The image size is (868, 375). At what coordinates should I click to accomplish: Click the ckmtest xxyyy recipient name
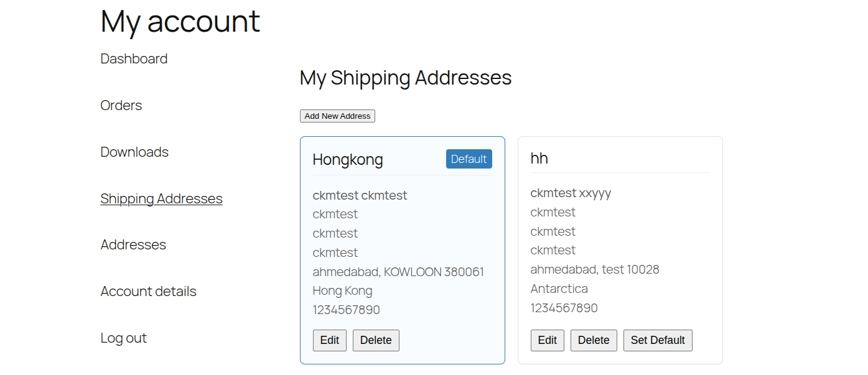[x=571, y=193]
